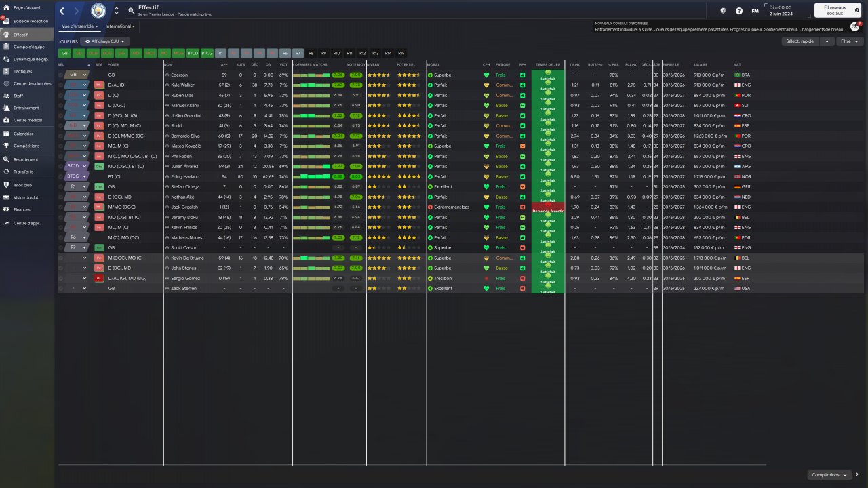The height and width of the screenshot is (488, 868).
Task: Open Julián Álvarez's BTCD position dropdown
Action: tap(77, 166)
